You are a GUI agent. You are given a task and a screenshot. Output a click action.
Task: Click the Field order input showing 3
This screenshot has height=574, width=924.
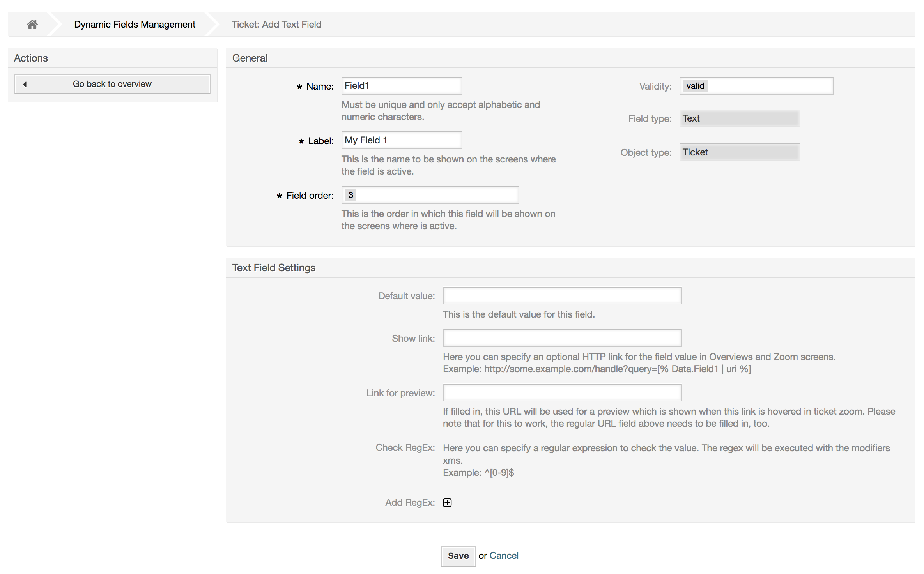[430, 195]
